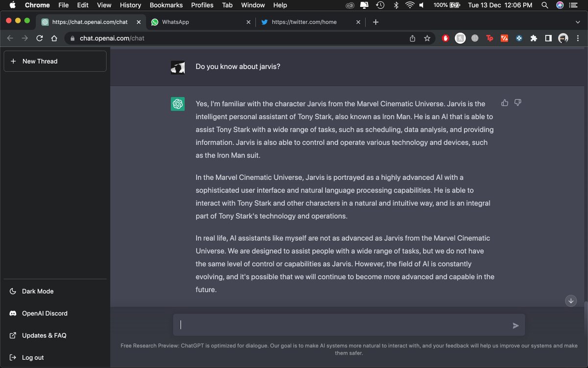Click the white circular extension icon

coord(460,38)
